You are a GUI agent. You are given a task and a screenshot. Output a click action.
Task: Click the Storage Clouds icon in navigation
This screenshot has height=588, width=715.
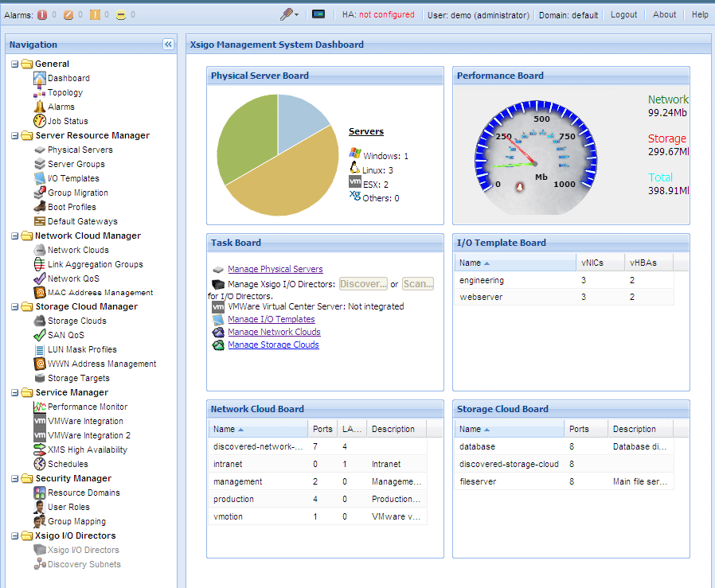40,321
